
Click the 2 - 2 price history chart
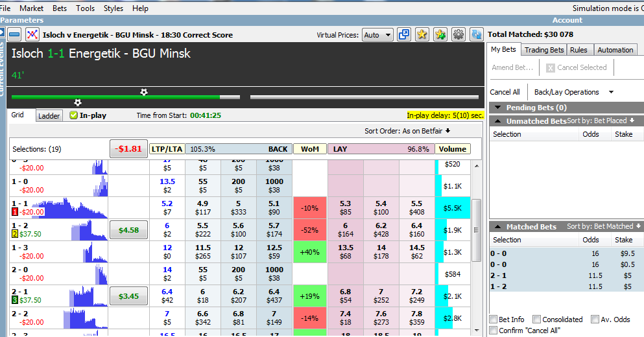pos(86,318)
